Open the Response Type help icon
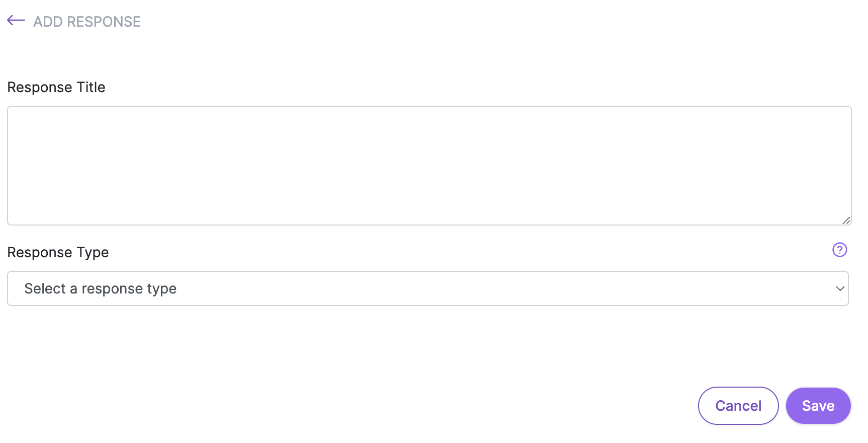The image size is (868, 443). tap(839, 250)
